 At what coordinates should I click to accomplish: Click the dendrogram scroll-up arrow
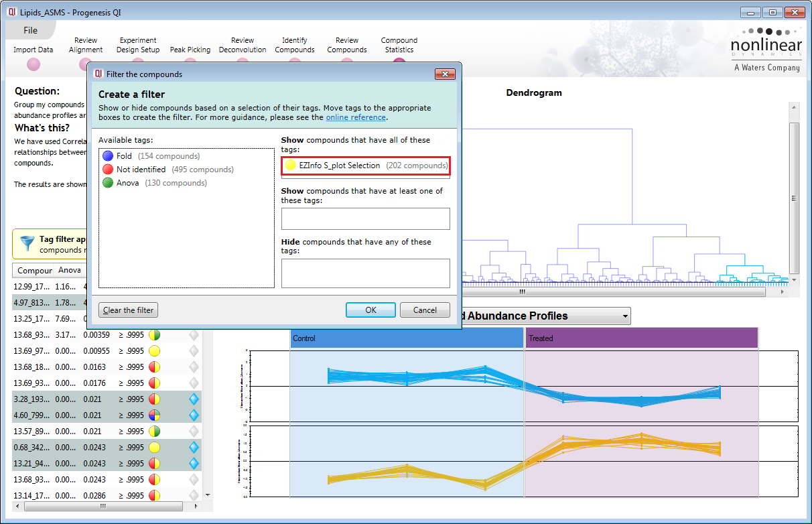[x=794, y=108]
